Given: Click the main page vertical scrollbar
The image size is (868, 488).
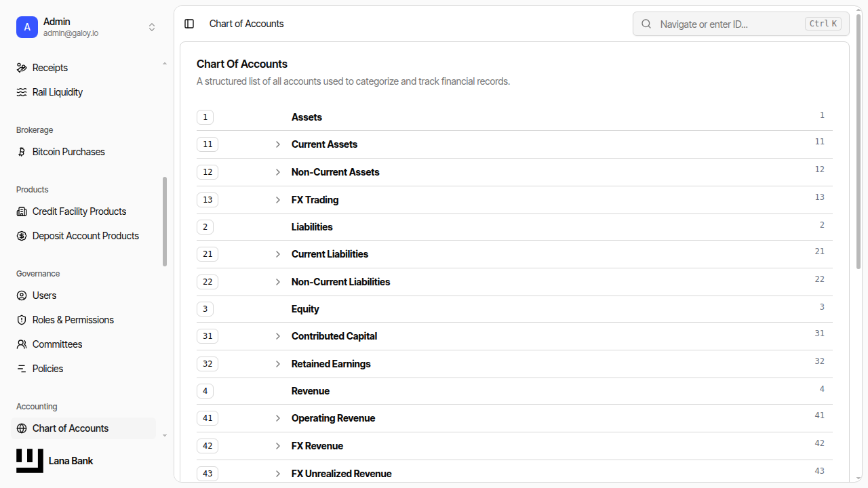Looking at the screenshot, I should point(859,142).
